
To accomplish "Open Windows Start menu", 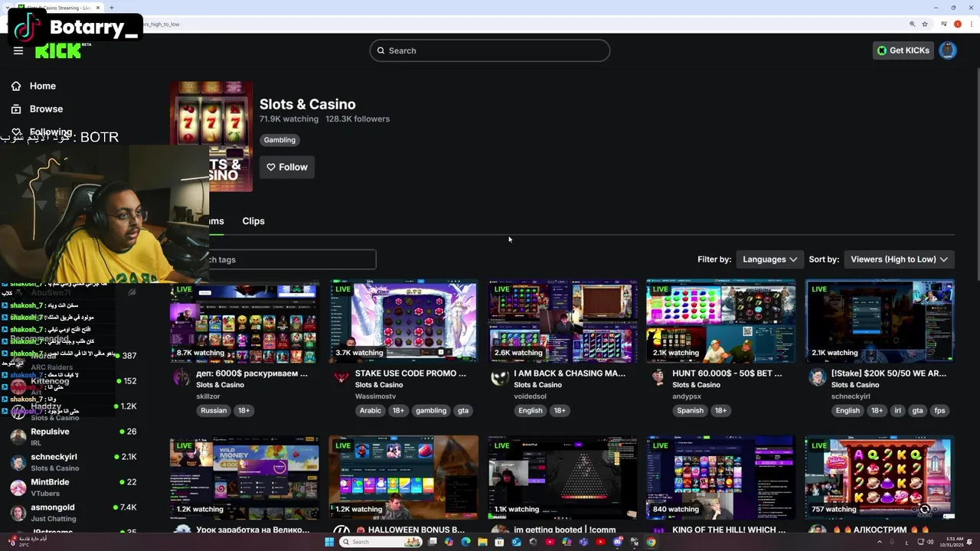I will point(329,542).
